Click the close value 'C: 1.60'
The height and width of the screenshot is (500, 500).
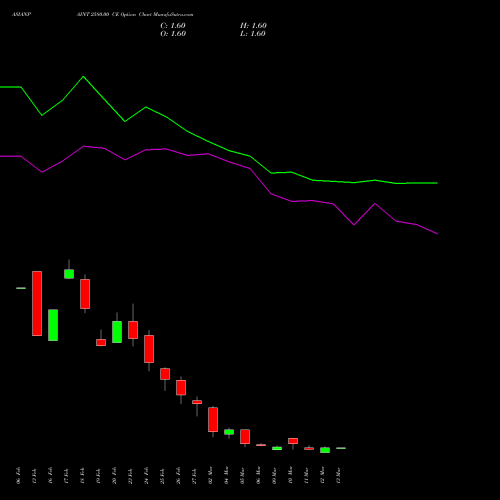173,26
